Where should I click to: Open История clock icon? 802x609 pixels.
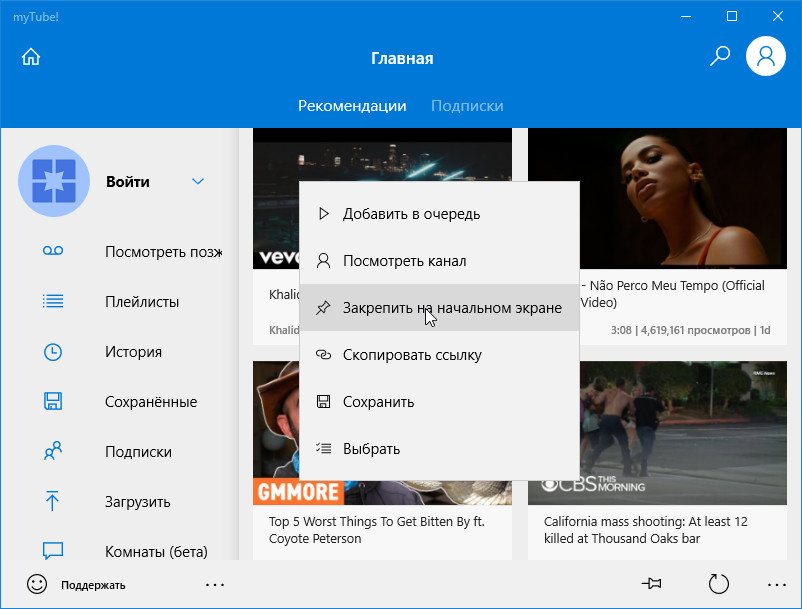tap(53, 352)
